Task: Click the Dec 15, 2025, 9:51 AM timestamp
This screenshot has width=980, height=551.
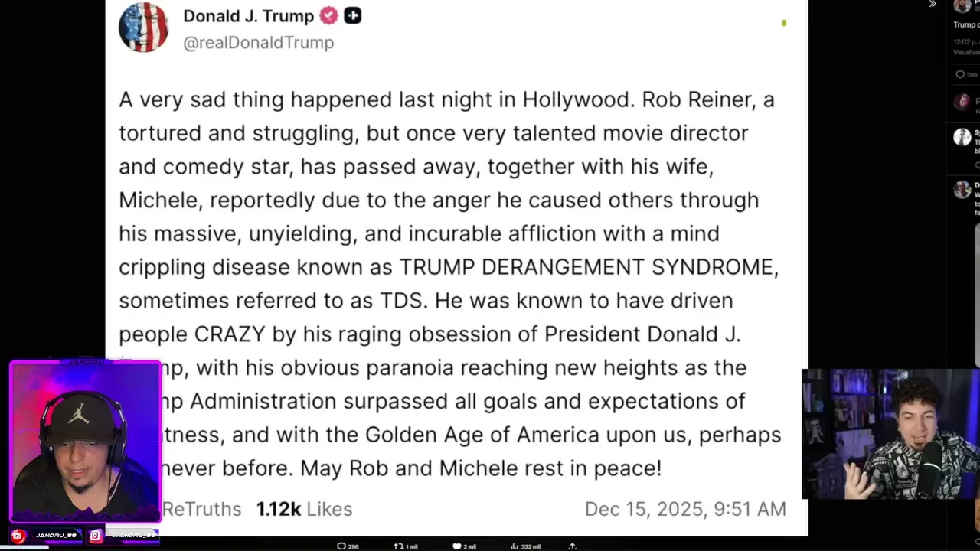Action: coord(684,509)
